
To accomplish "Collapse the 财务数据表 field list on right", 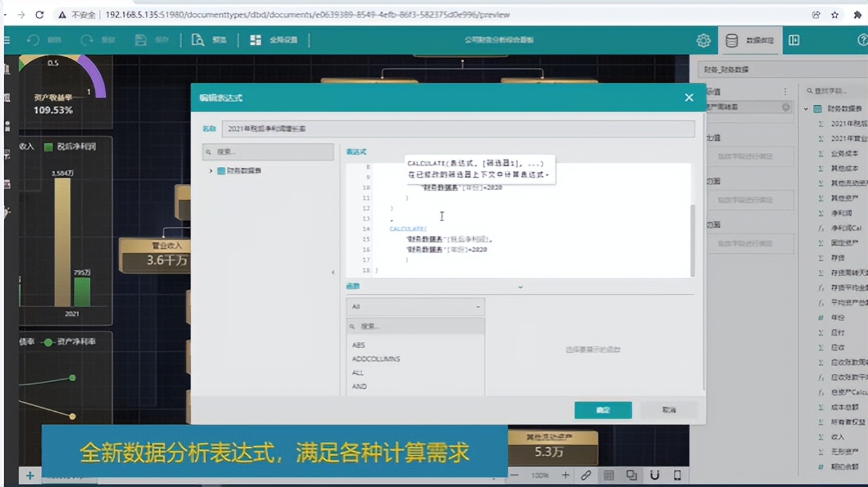I will (806, 109).
